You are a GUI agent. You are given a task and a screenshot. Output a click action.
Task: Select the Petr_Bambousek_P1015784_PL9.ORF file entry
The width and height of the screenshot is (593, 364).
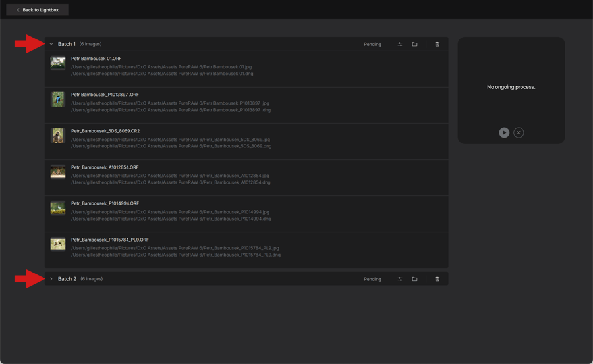(x=246, y=250)
